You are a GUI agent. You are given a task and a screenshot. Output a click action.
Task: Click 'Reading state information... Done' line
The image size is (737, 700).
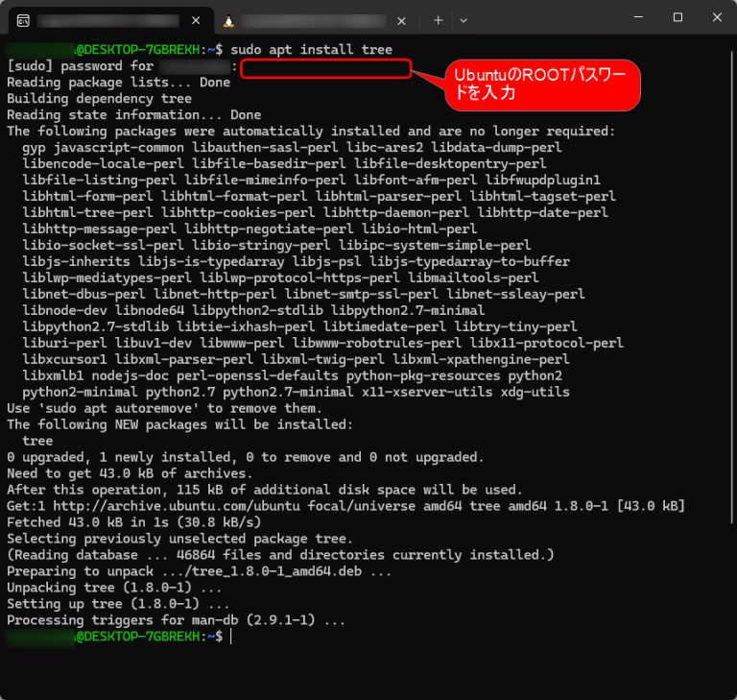pyautogui.click(x=134, y=115)
